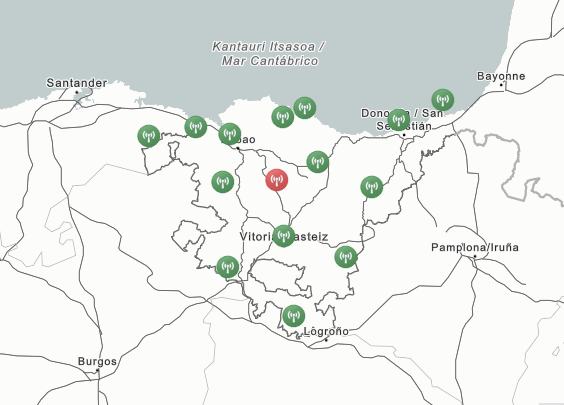Click the red station marker north of Vitoria

[x=277, y=180]
